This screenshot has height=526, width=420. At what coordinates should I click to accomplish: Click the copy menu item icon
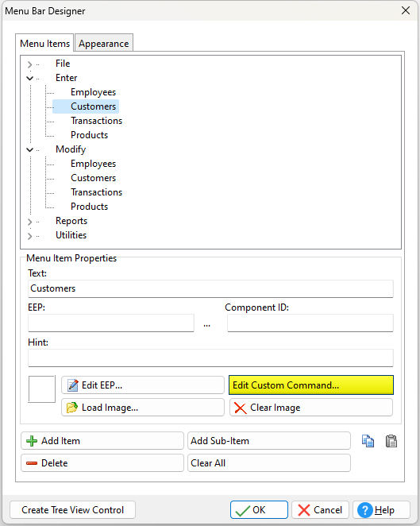(368, 441)
